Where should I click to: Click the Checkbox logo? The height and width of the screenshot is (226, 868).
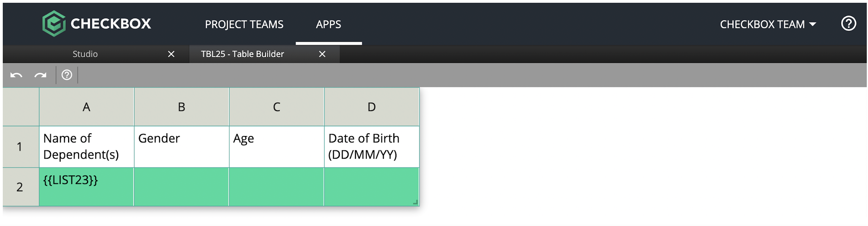[x=97, y=24]
